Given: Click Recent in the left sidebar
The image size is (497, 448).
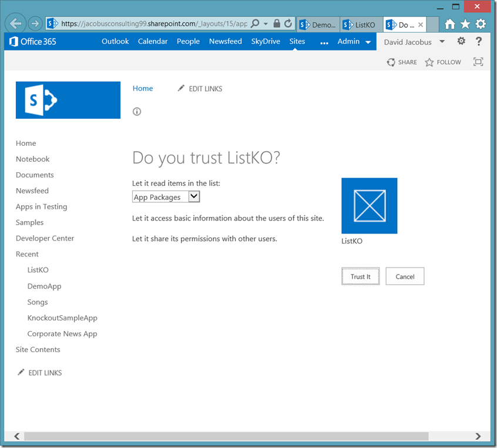Looking at the screenshot, I should (27, 254).
